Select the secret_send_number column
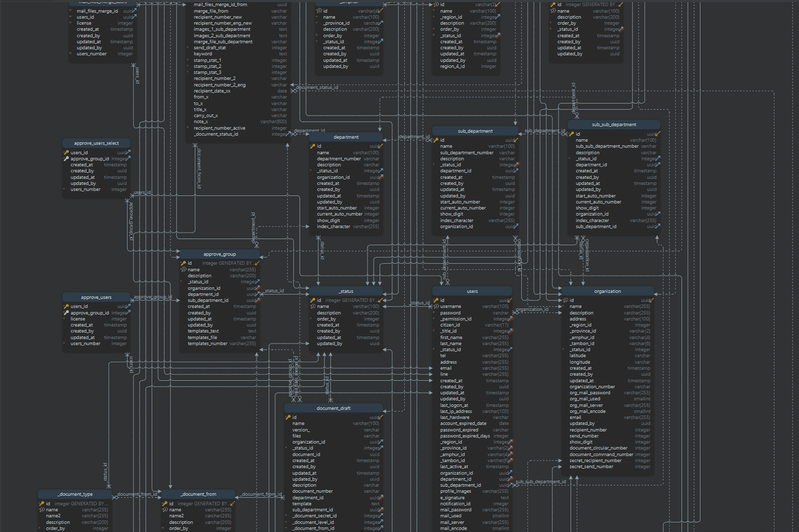Image resolution: width=799 pixels, height=532 pixels. coord(609,467)
